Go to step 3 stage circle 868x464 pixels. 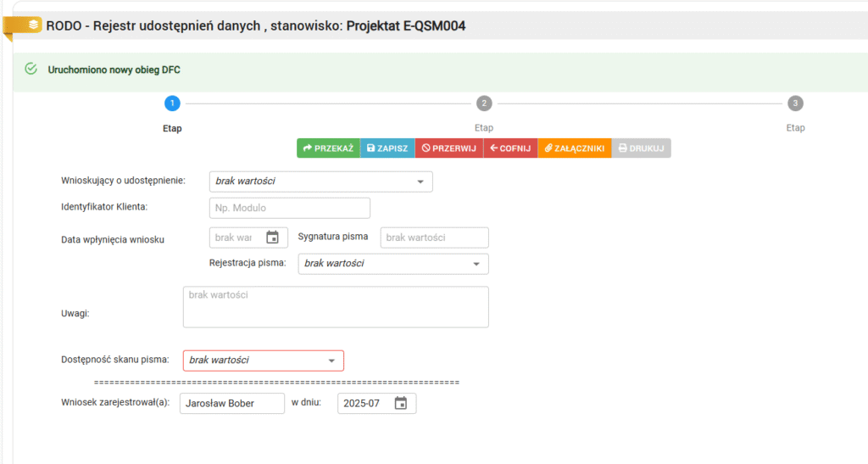795,103
